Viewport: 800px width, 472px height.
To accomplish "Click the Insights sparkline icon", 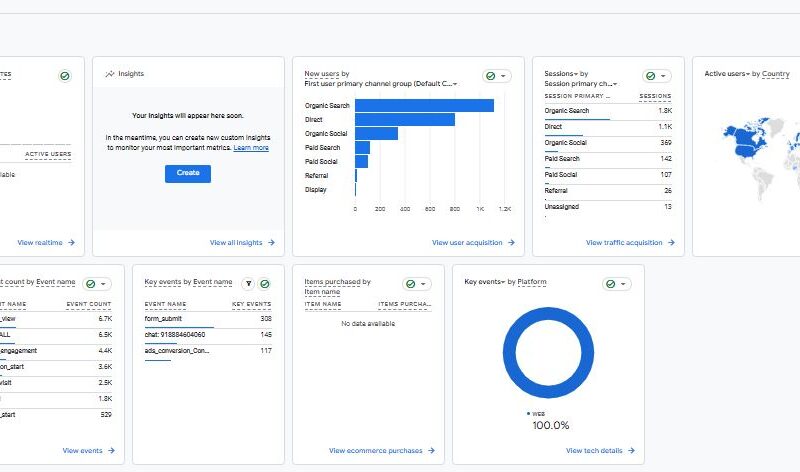I will (109, 74).
